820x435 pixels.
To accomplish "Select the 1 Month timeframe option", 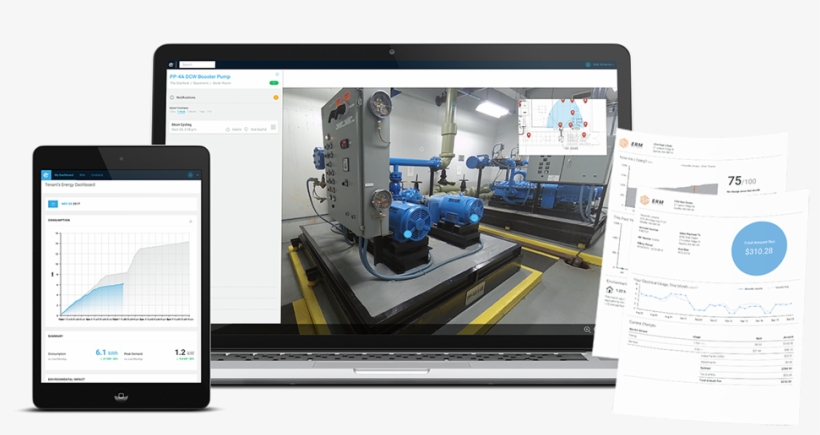I will coord(192,111).
